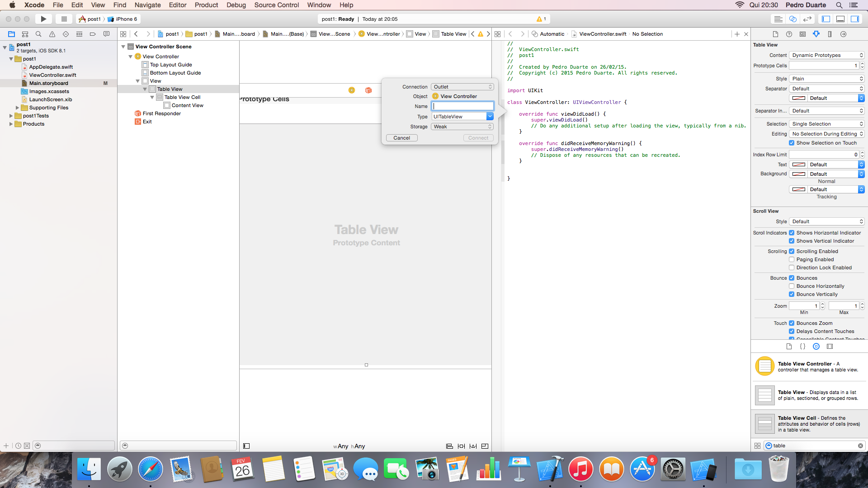Image resolution: width=868 pixels, height=488 pixels.
Task: Enable Direction Lock Enabled
Action: 792,267
